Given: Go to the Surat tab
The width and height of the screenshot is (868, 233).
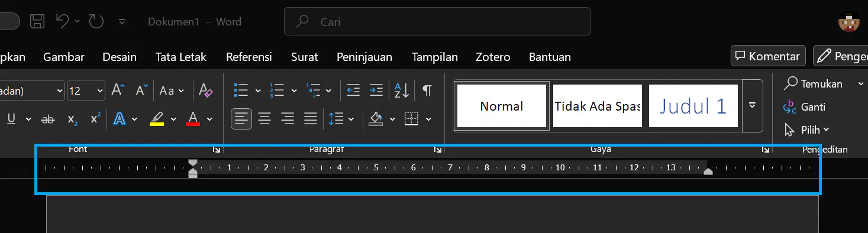Looking at the screenshot, I should click(x=305, y=57).
